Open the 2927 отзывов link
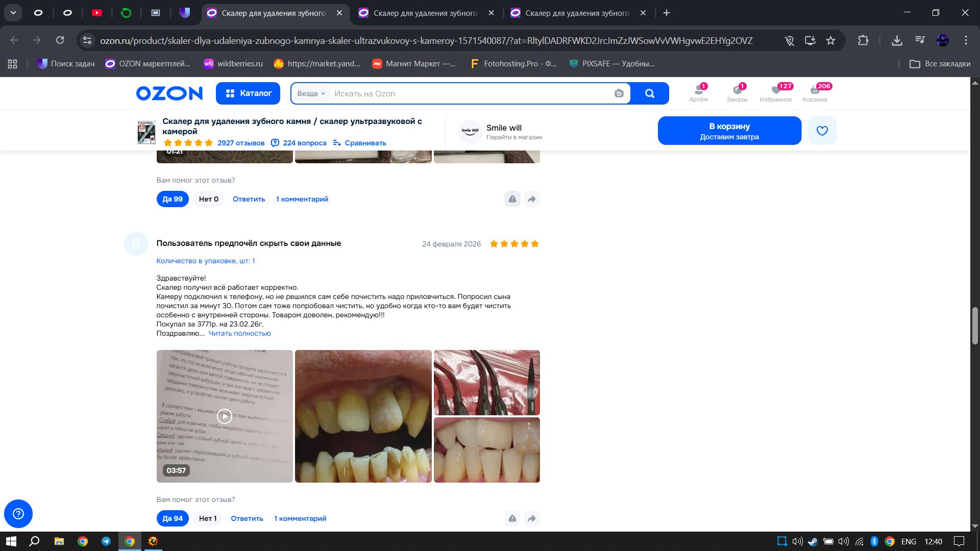 241,143
